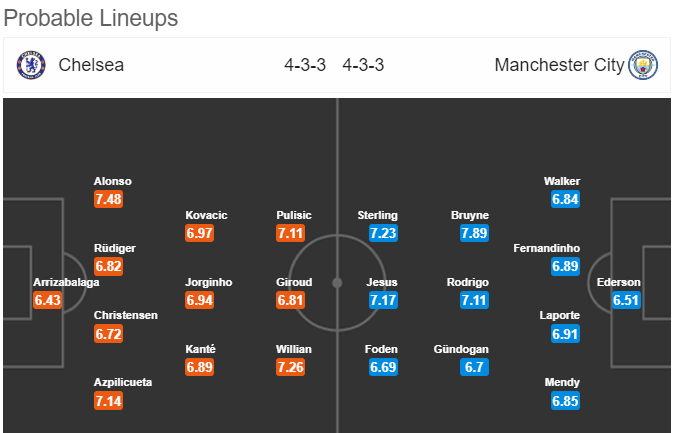Viewport: 675px width, 433px height.
Task: Open player Kovacic's name label
Action: pyautogui.click(x=207, y=215)
